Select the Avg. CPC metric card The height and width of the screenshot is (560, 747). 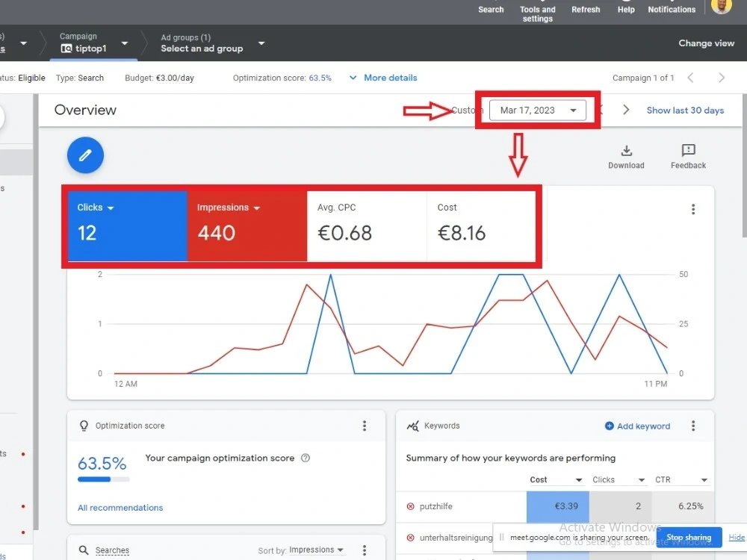(x=367, y=226)
